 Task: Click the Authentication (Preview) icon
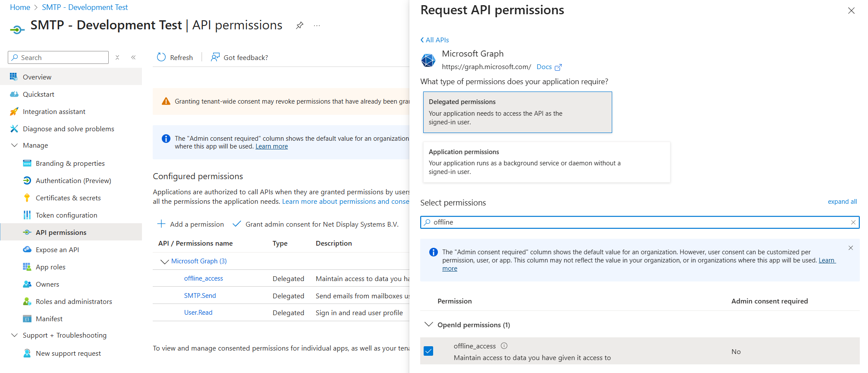point(27,180)
